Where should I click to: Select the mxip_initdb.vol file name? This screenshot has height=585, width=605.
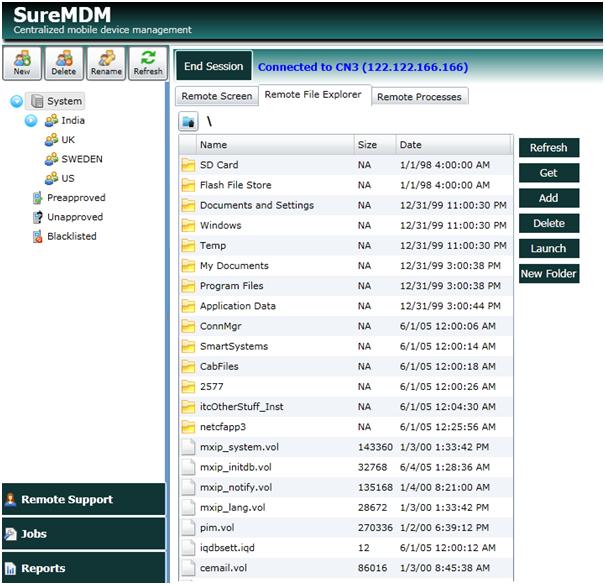[x=236, y=467]
